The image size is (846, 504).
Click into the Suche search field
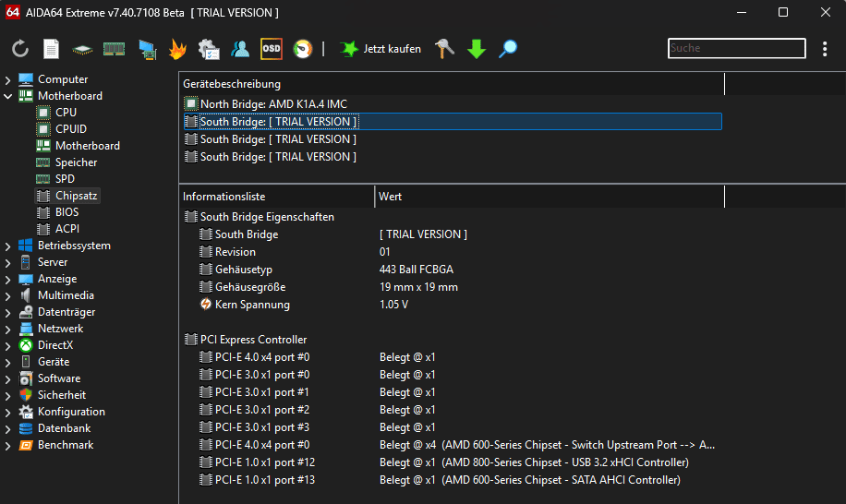coord(736,48)
